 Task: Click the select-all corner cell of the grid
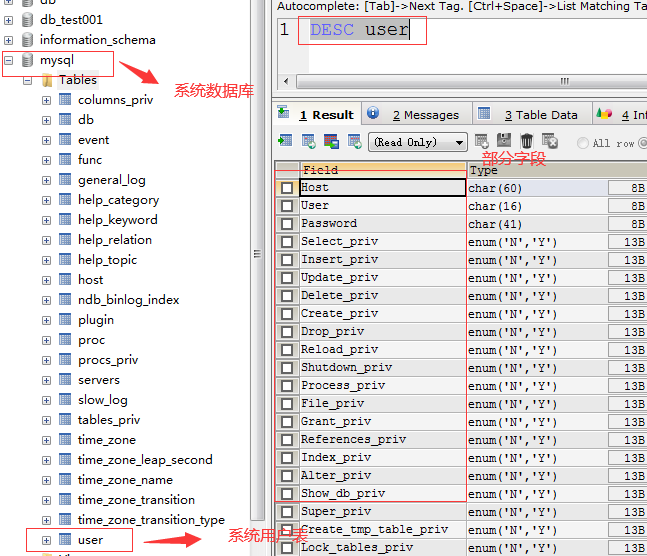point(287,170)
